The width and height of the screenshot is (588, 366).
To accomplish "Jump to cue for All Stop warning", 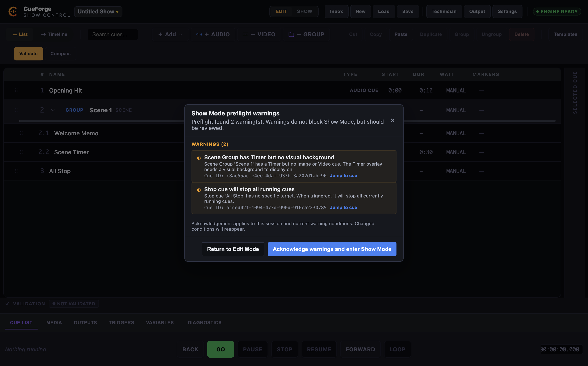I will coord(343,207).
